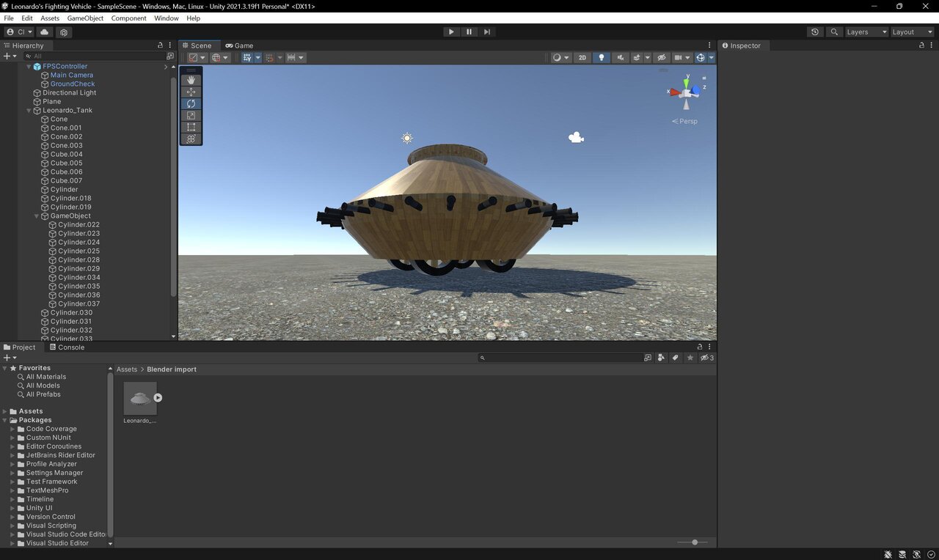Toggle scene Gizmos button
The width and height of the screenshot is (939, 560).
pos(701,57)
